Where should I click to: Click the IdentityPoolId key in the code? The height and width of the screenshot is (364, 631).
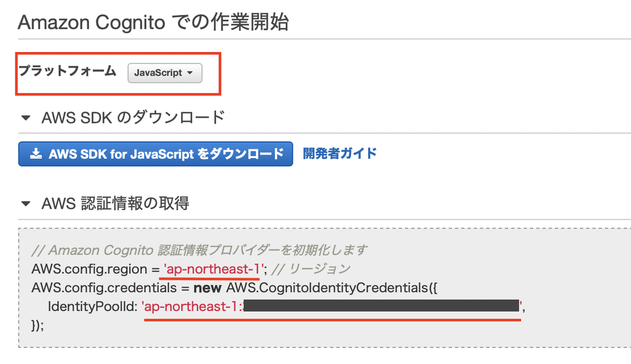[93, 306]
